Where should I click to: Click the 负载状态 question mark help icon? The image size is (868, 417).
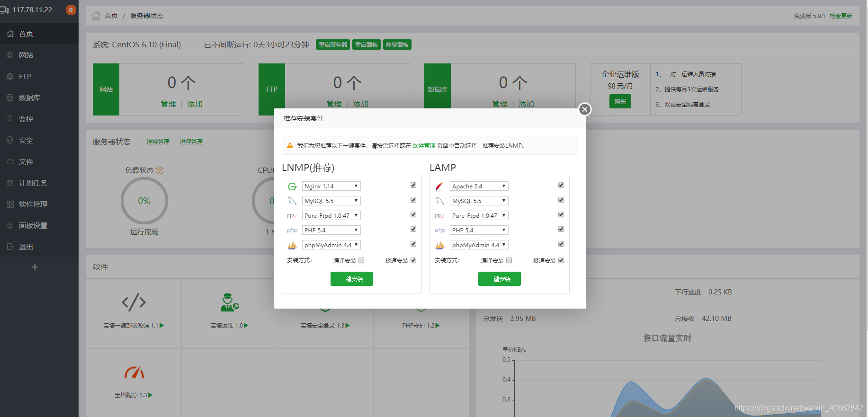coord(160,170)
